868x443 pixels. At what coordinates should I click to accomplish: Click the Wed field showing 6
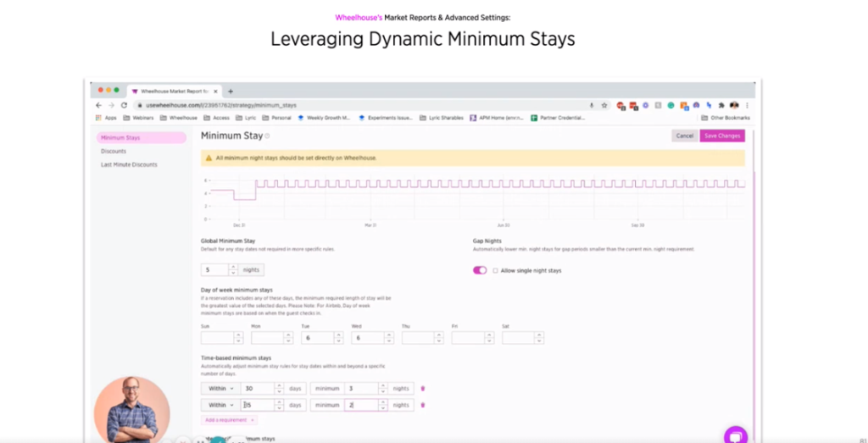point(368,338)
